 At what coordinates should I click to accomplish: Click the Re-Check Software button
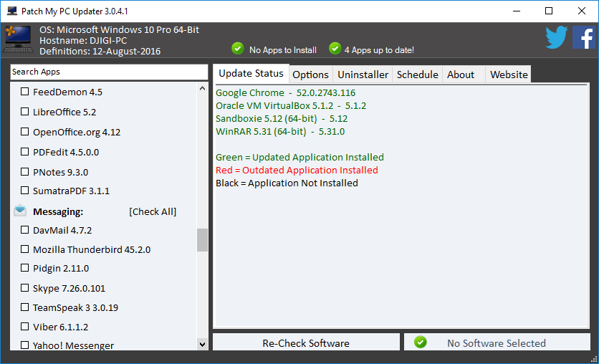point(306,343)
